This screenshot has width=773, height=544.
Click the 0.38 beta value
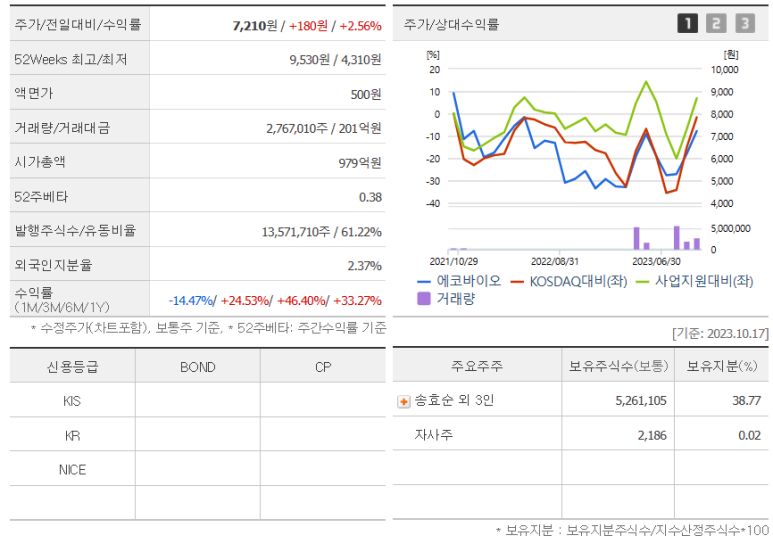click(x=370, y=197)
